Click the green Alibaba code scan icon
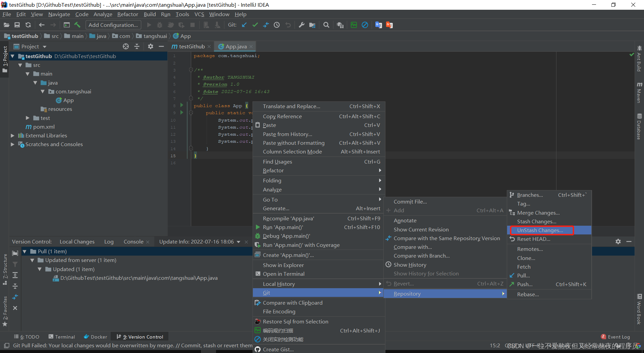The width and height of the screenshot is (644, 353). click(x=354, y=25)
